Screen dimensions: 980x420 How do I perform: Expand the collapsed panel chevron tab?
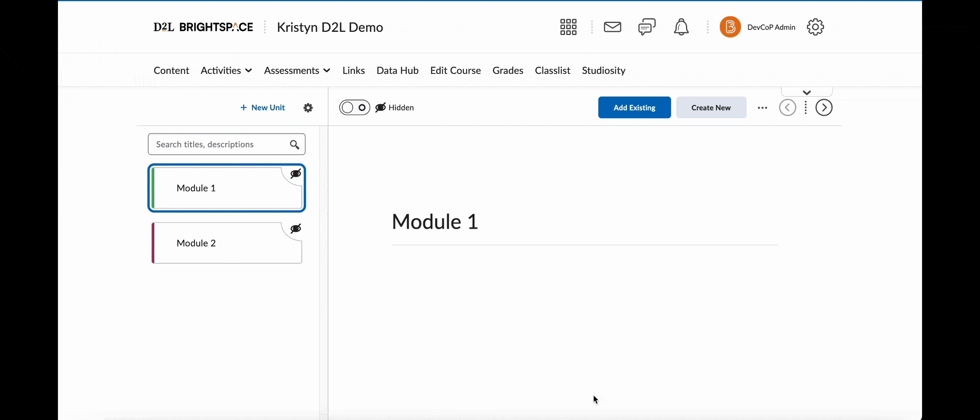807,92
